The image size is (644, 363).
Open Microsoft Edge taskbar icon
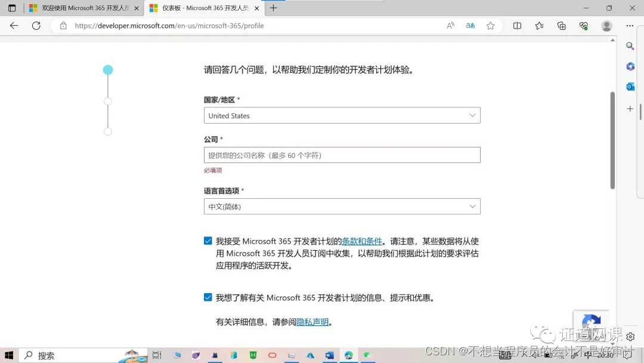(349, 355)
